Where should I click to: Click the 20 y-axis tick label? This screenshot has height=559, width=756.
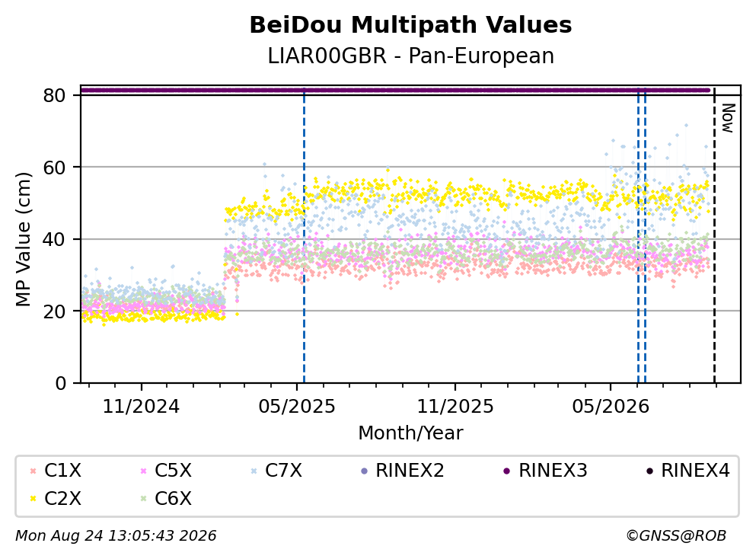pos(54,311)
